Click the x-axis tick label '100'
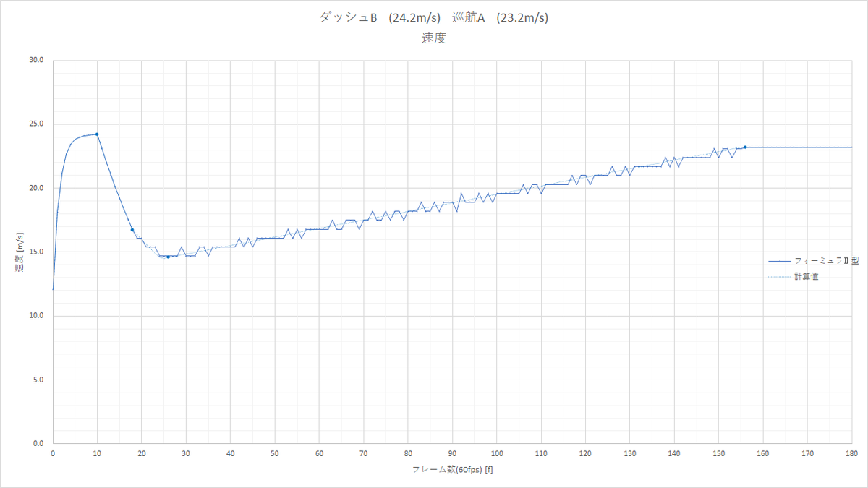The width and height of the screenshot is (868, 488). (x=497, y=454)
